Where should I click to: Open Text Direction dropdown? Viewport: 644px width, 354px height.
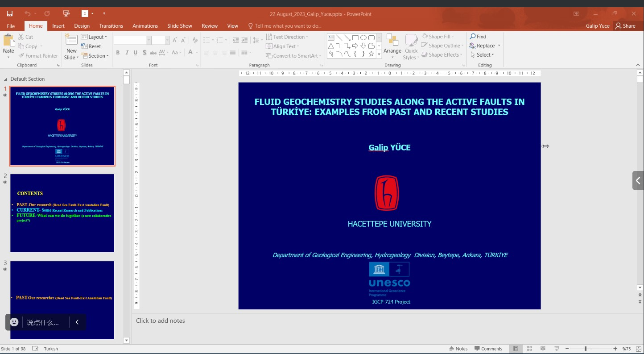tap(287, 37)
